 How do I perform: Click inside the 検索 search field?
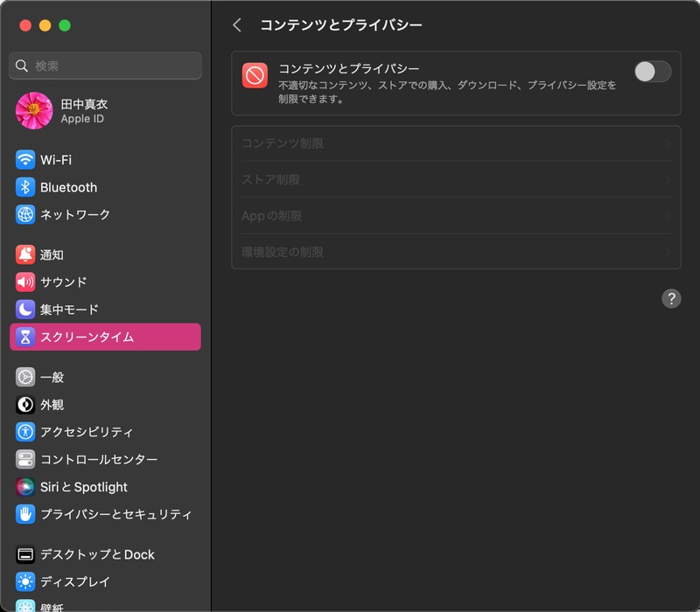[105, 65]
